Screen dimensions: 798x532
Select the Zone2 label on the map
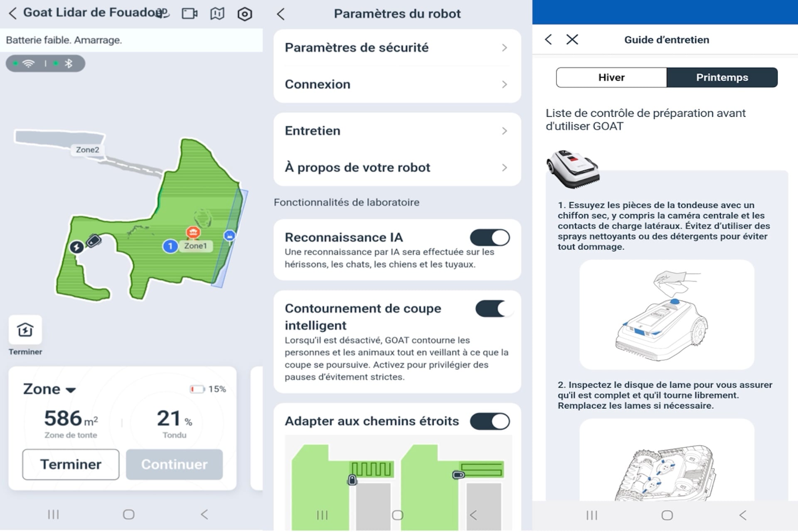[87, 150]
